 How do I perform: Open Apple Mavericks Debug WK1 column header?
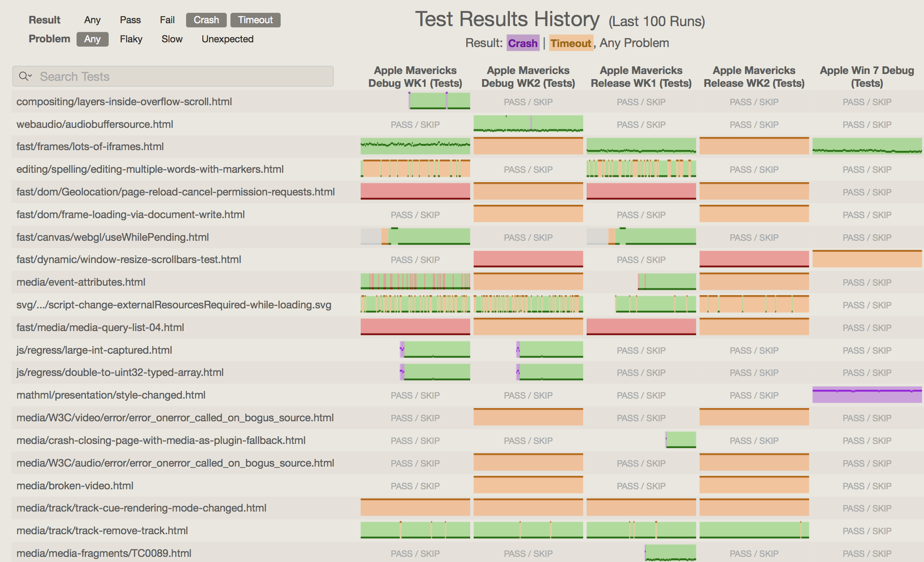tap(415, 77)
